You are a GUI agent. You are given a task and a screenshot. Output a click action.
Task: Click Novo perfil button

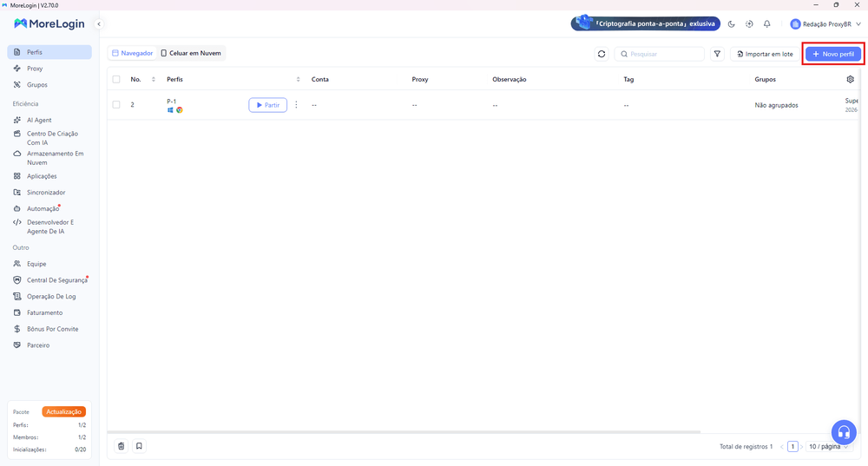click(833, 54)
